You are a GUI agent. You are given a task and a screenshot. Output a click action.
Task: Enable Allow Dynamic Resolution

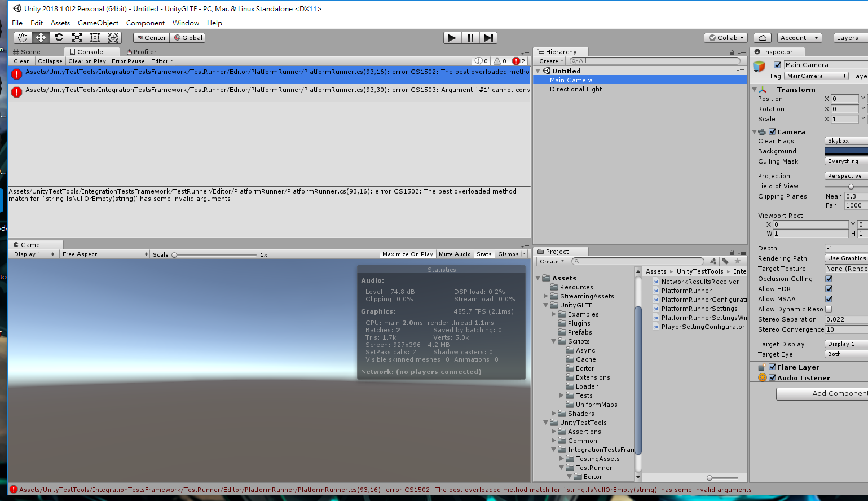tap(829, 309)
